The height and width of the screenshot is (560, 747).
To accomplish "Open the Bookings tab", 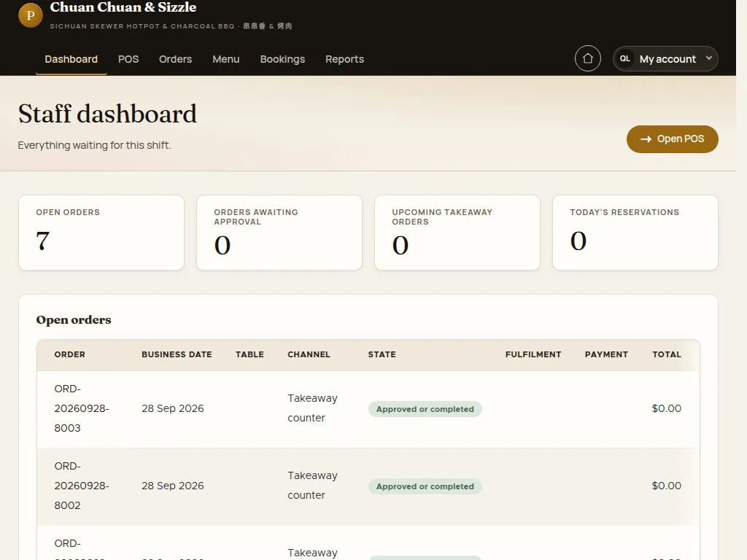I will (x=282, y=59).
